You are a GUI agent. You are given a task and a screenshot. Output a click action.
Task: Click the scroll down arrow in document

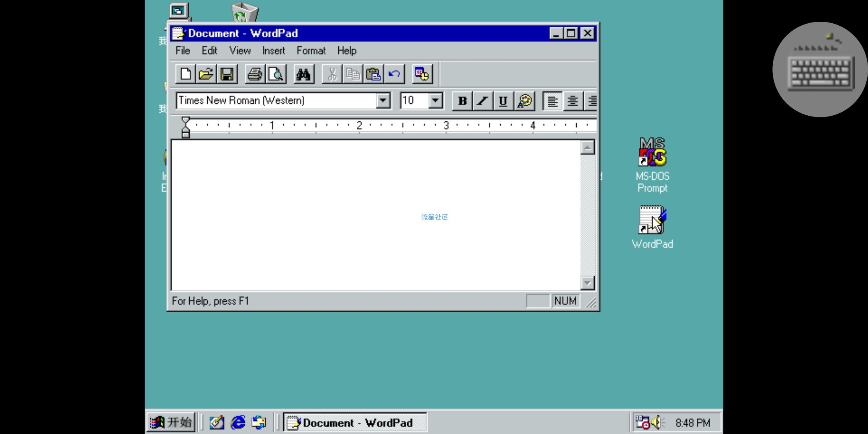tap(587, 283)
